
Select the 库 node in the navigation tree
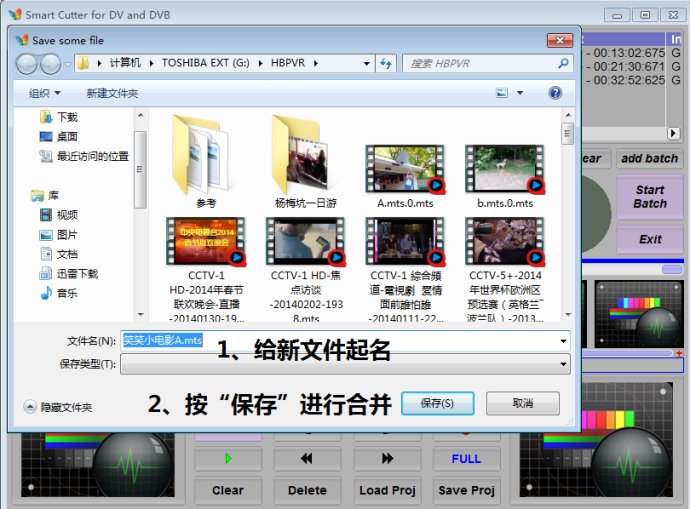45,195
